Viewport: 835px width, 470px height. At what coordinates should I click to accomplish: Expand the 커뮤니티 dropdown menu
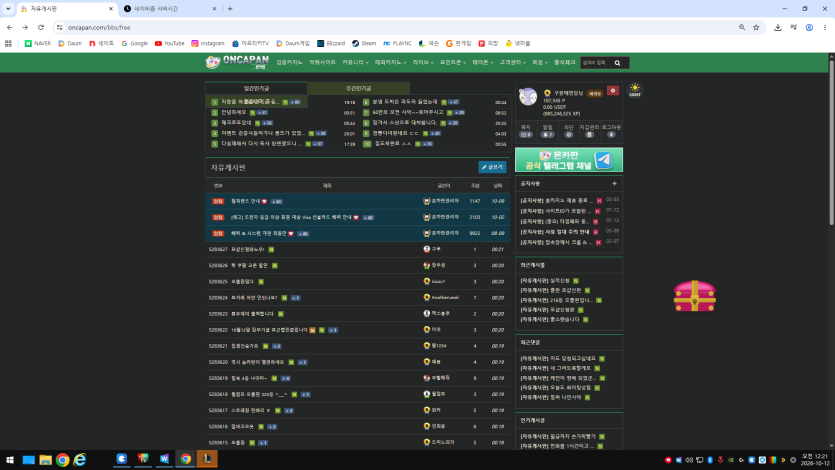(x=355, y=63)
